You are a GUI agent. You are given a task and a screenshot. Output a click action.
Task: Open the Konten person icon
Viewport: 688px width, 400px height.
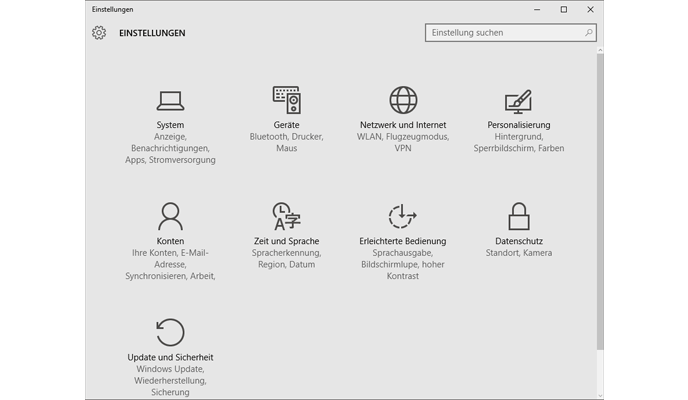pyautogui.click(x=170, y=216)
